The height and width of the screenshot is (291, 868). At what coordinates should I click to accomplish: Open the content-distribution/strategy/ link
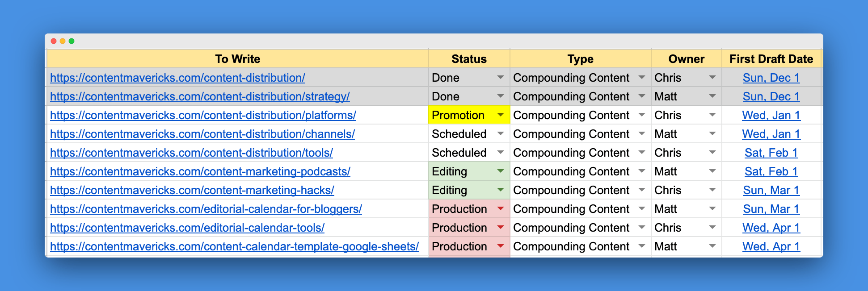tap(200, 96)
